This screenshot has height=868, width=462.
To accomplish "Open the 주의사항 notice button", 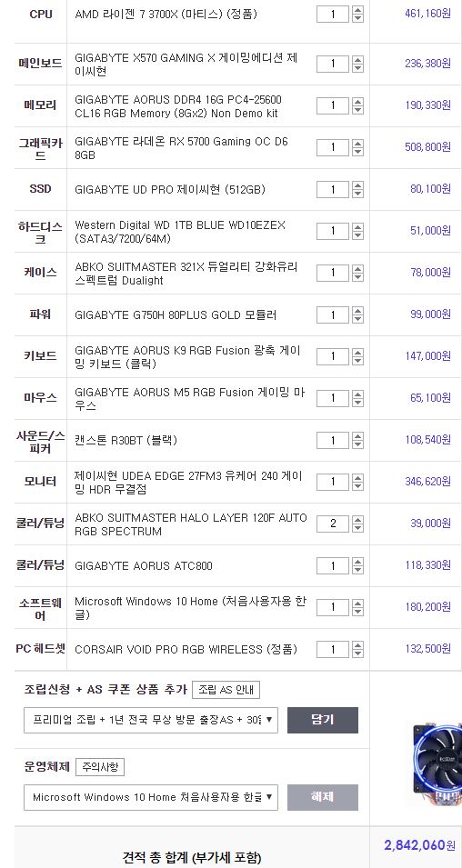I will coord(100,767).
